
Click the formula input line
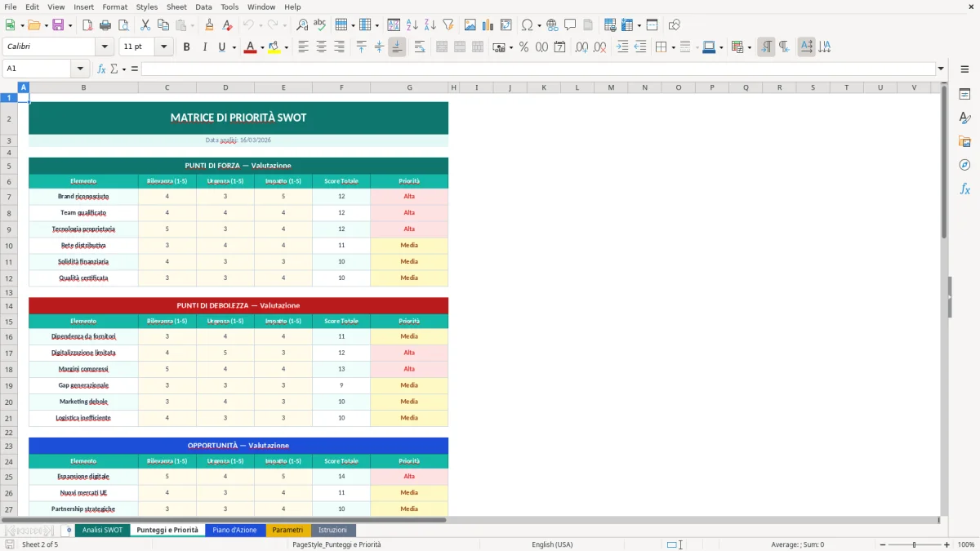[537, 69]
